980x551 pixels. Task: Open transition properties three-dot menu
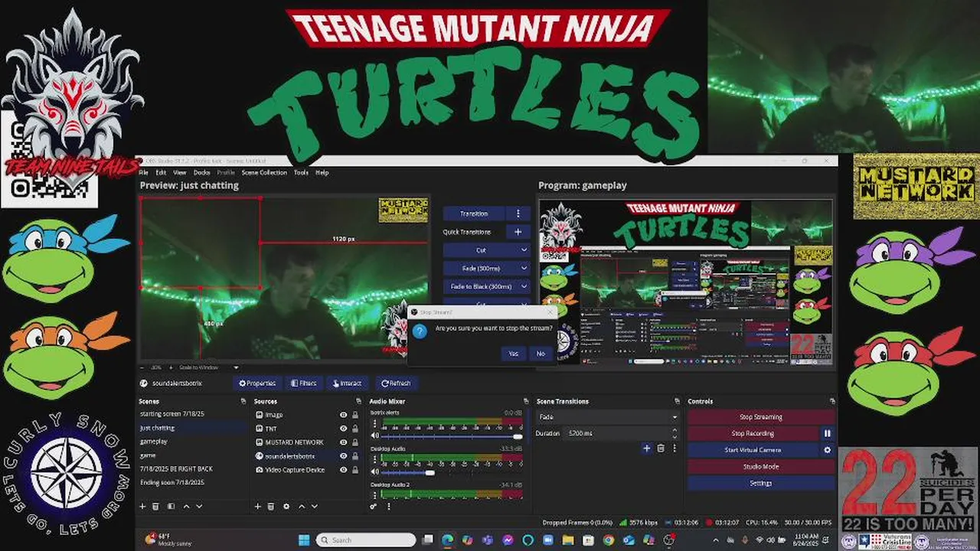675,448
